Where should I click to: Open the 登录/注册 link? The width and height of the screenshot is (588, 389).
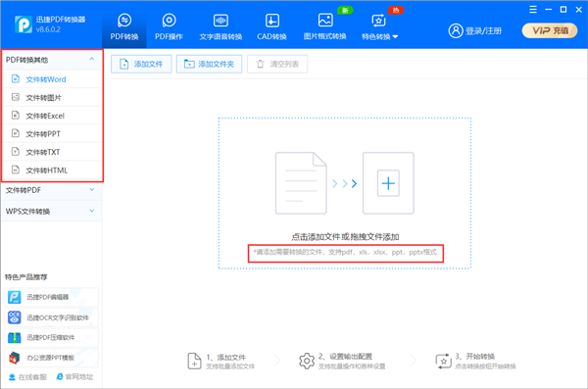[483, 30]
